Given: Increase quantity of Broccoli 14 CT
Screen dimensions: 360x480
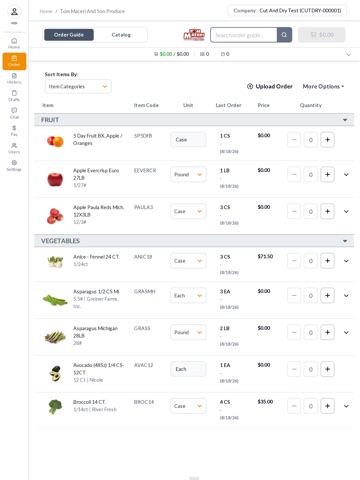Looking at the screenshot, I should pyautogui.click(x=327, y=406).
